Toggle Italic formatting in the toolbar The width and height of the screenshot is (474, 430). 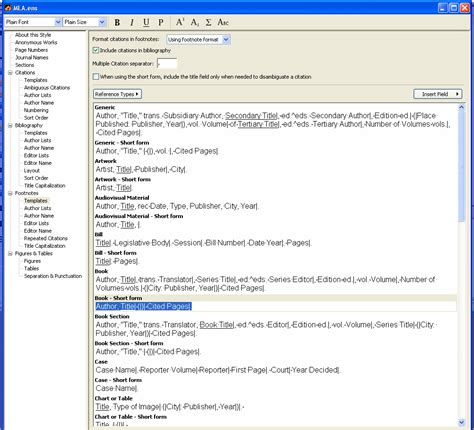pos(132,22)
